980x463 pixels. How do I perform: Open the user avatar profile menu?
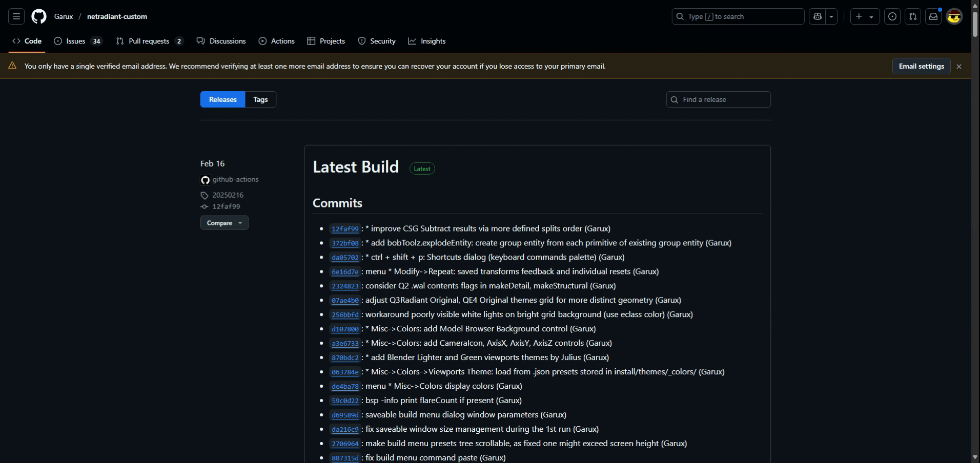coord(954,16)
